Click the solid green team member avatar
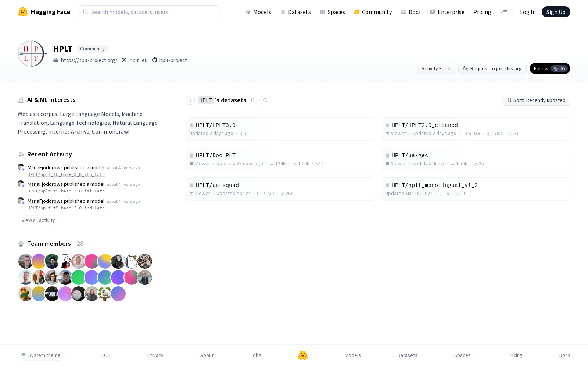This screenshot has height=368, width=588. click(78, 277)
